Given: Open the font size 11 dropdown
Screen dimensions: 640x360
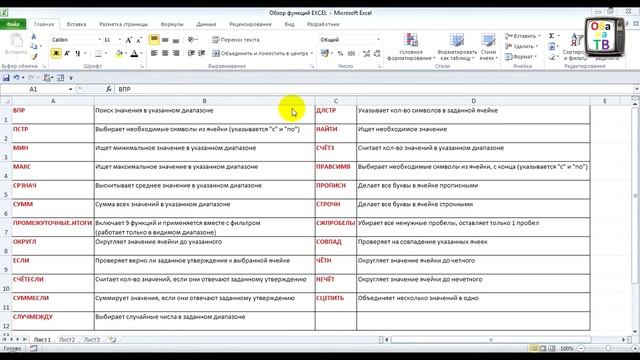Looking at the screenshot, I should tap(119, 40).
